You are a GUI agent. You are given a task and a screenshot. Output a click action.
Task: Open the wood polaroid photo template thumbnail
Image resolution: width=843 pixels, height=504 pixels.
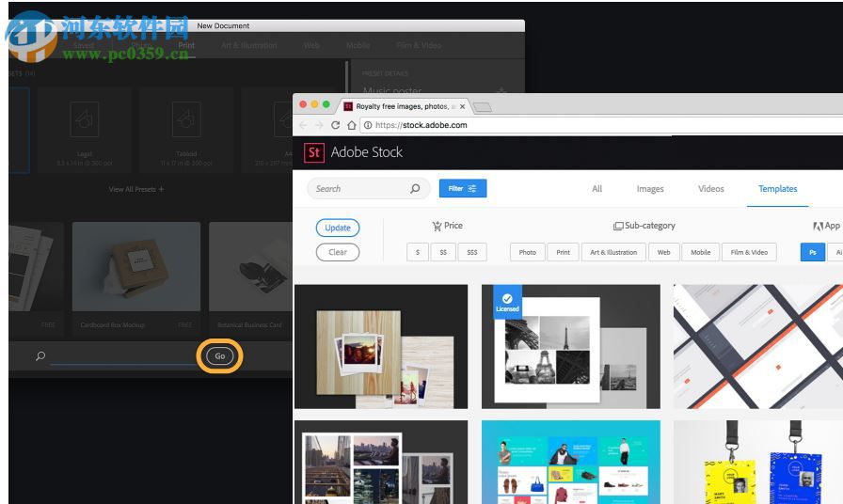click(x=381, y=347)
